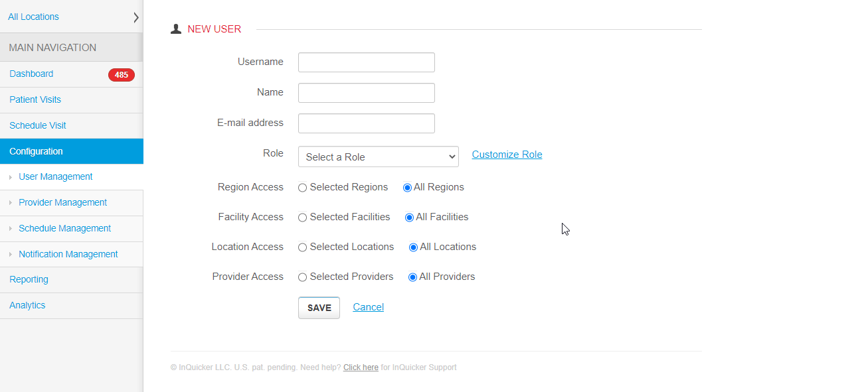Click the user icon beside NEW USER heading
The height and width of the screenshot is (392, 868).
click(x=175, y=29)
